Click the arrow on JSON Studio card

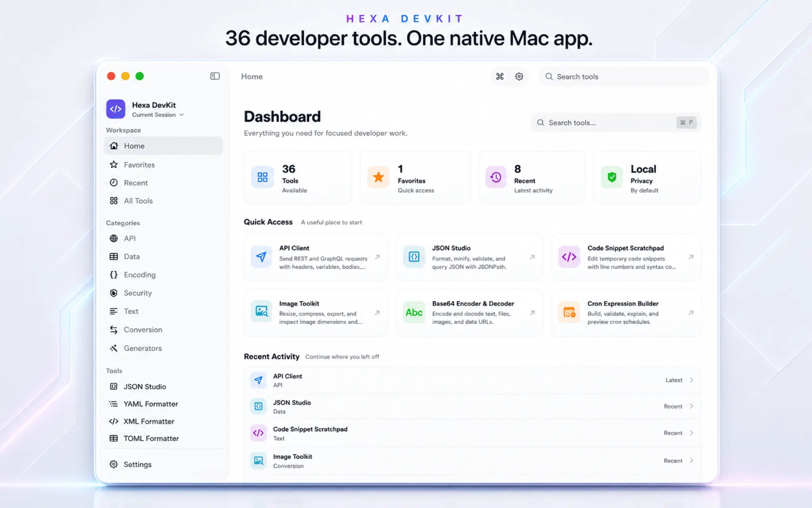(532, 257)
